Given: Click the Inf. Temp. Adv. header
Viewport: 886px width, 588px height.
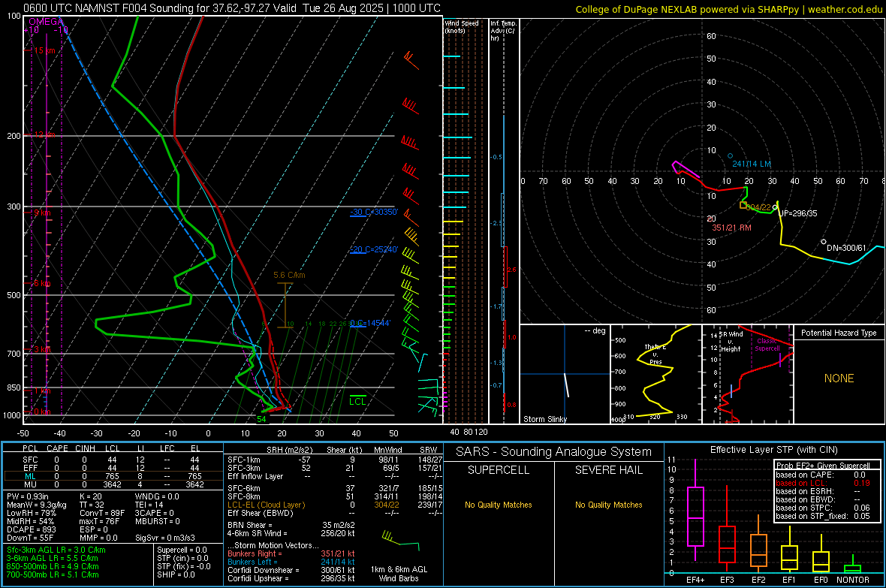Looking at the screenshot, I should 504,31.
